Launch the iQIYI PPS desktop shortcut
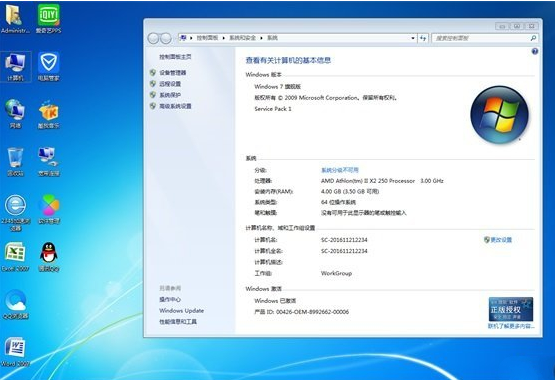This screenshot has width=555, height=380. point(48,19)
